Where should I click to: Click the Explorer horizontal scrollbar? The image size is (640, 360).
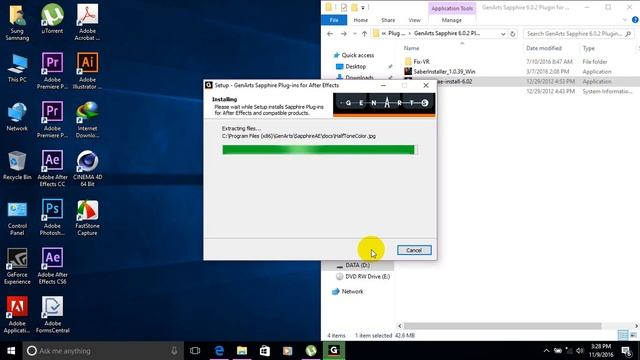point(502,326)
